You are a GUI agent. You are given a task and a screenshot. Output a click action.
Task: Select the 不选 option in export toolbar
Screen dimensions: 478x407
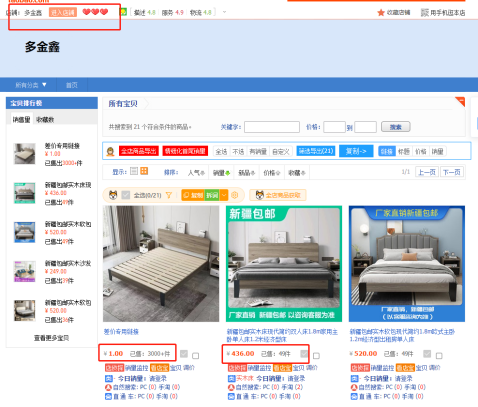238,152
